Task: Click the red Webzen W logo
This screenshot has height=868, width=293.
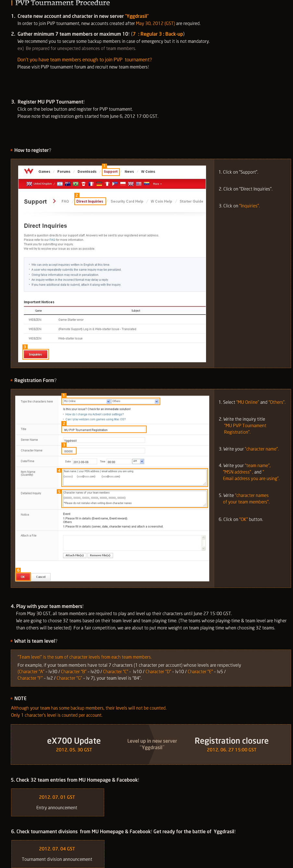Action: [x=29, y=171]
